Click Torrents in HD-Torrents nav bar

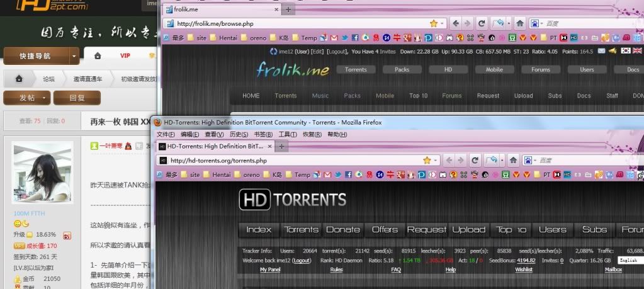pos(301,230)
